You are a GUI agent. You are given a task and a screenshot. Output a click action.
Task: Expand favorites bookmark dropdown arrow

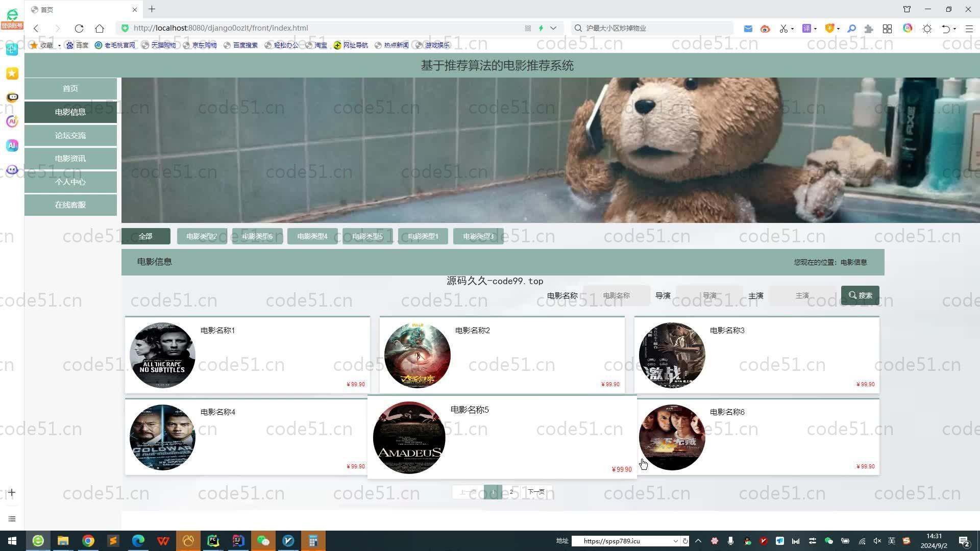click(x=59, y=45)
